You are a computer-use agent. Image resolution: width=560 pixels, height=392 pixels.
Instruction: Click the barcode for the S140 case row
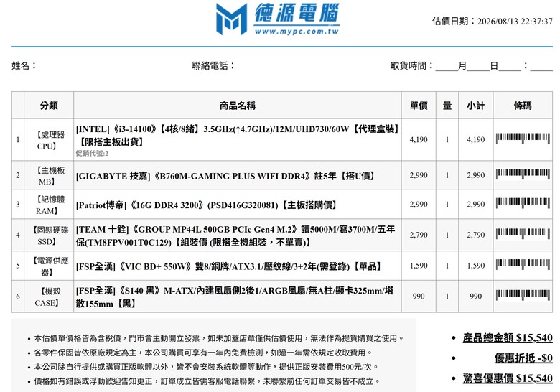tap(523, 295)
